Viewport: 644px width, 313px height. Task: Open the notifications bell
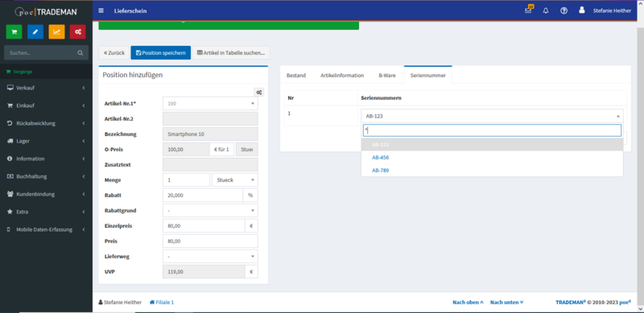click(546, 10)
